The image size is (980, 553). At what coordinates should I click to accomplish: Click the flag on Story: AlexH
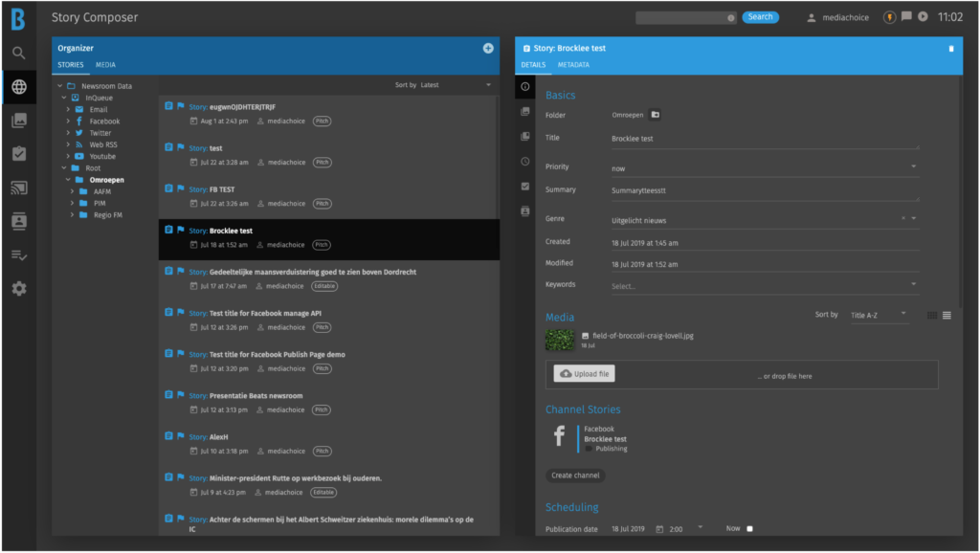click(181, 436)
